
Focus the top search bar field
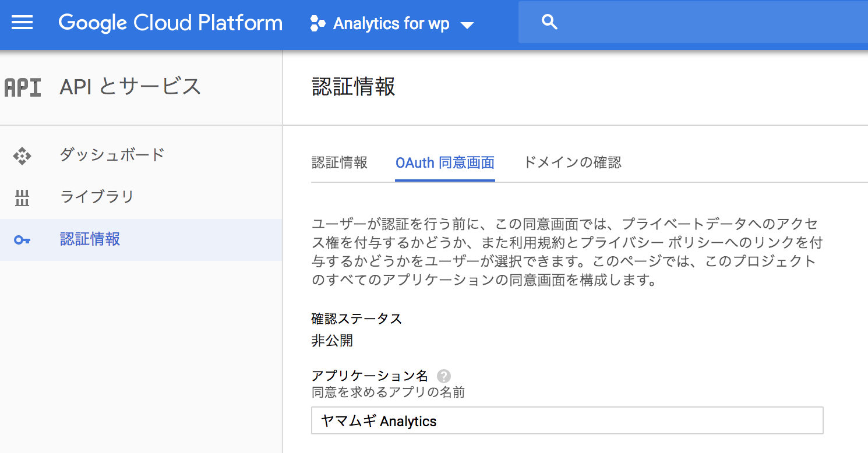[x=693, y=22]
